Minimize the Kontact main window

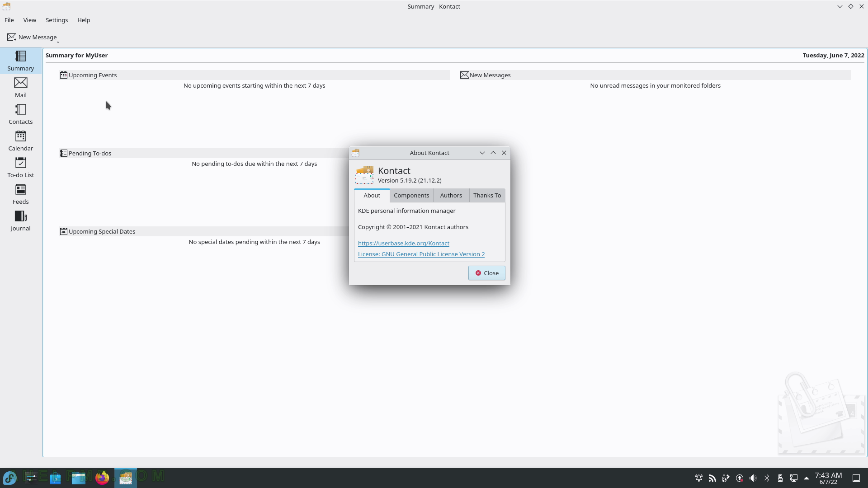tap(840, 6)
